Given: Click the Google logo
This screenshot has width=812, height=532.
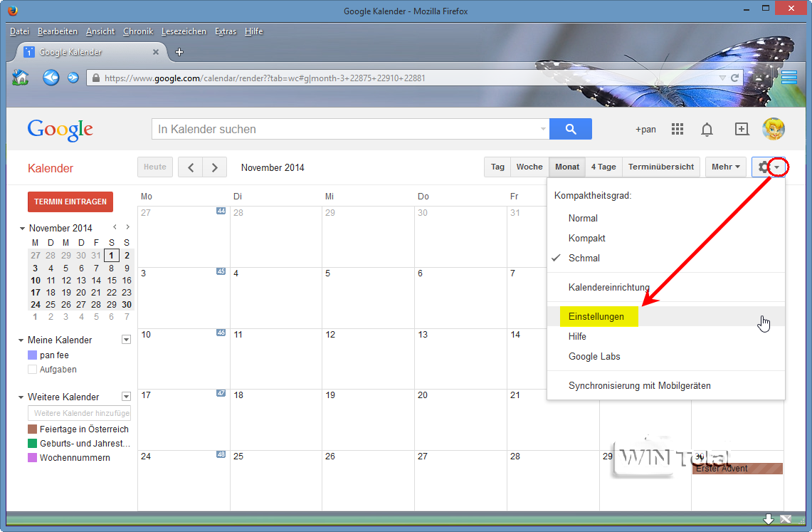Looking at the screenshot, I should tap(60, 130).
